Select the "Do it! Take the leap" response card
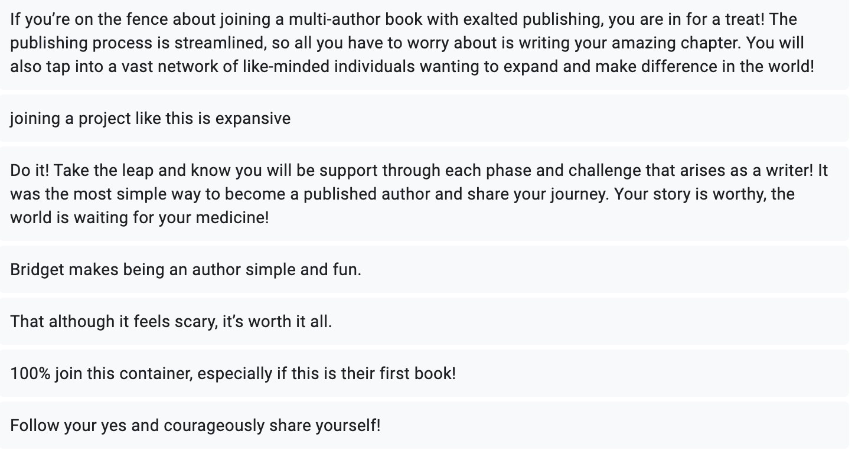 (x=425, y=194)
